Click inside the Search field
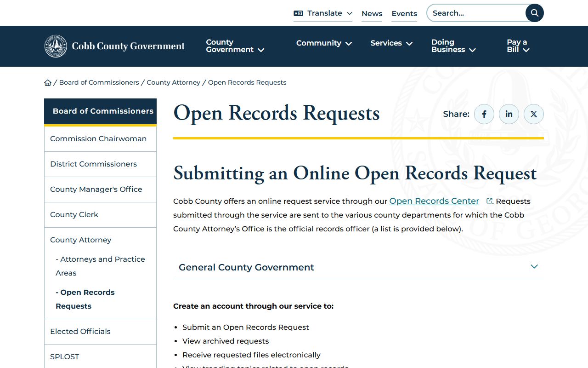 tap(476, 13)
